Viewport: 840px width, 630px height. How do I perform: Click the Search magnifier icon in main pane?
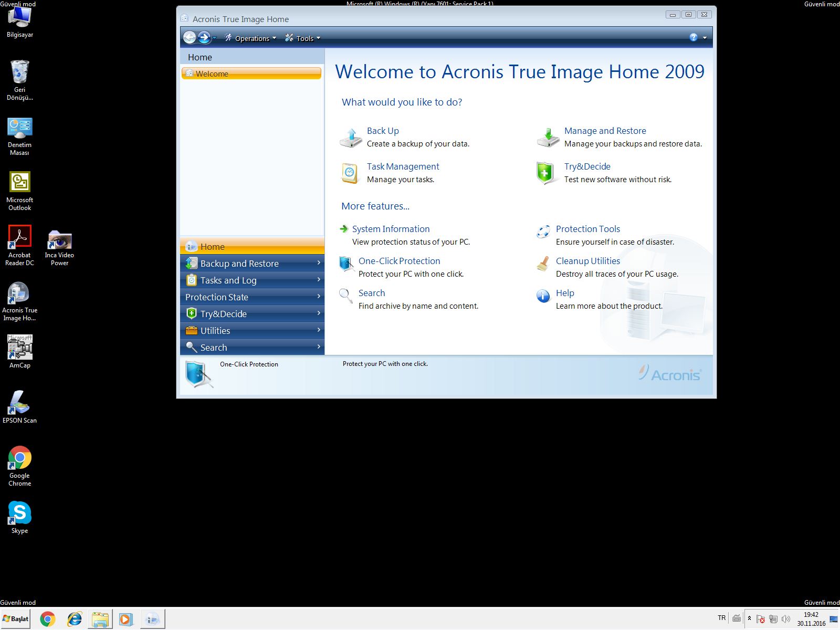pyautogui.click(x=345, y=296)
